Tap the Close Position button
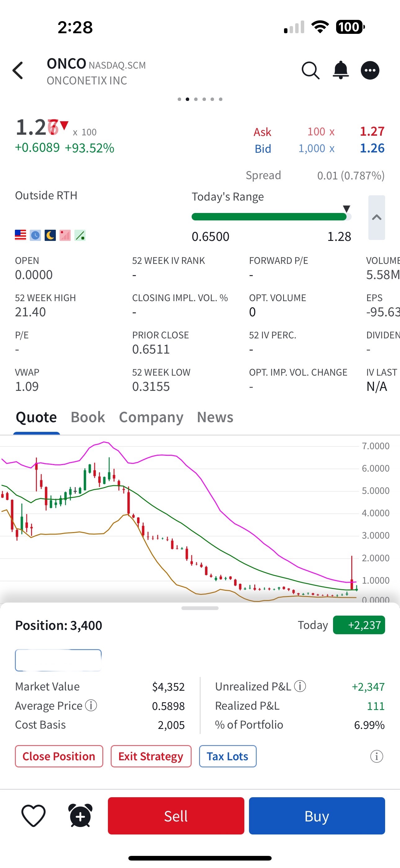 point(59,756)
